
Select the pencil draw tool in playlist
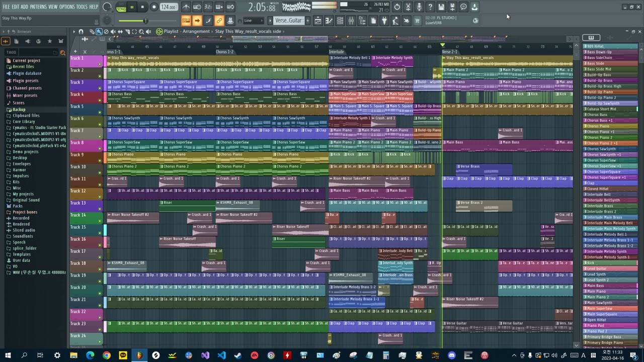coord(92,32)
